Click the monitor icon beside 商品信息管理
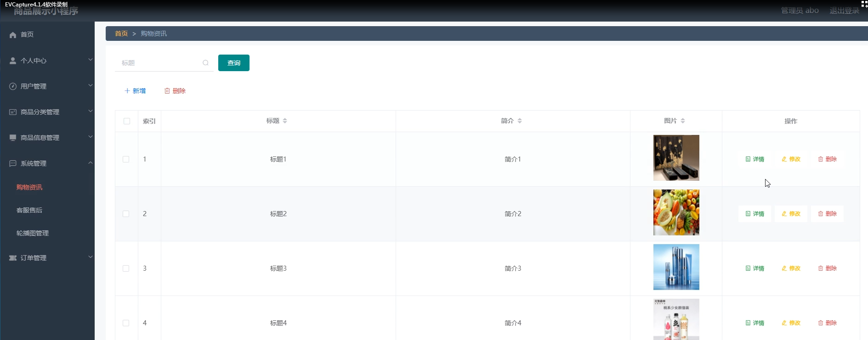This screenshot has height=340, width=868. tap(13, 138)
